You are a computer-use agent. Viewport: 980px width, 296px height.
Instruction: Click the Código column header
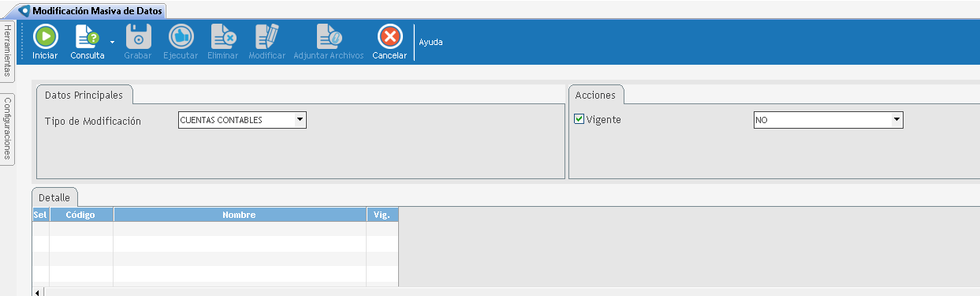(x=81, y=215)
